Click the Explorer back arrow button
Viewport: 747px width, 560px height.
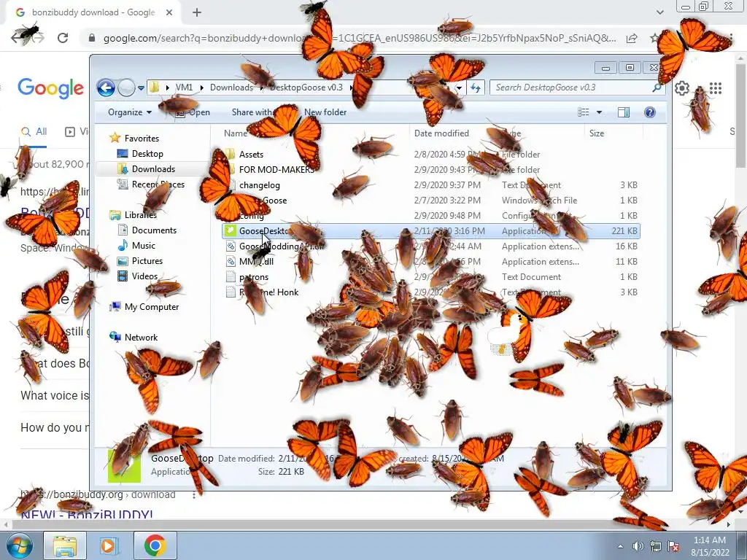pos(106,87)
